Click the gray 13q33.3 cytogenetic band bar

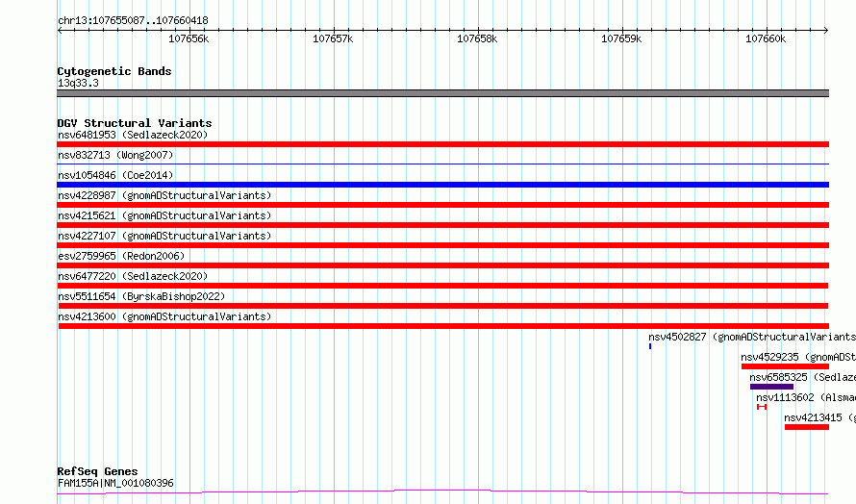coord(442,93)
